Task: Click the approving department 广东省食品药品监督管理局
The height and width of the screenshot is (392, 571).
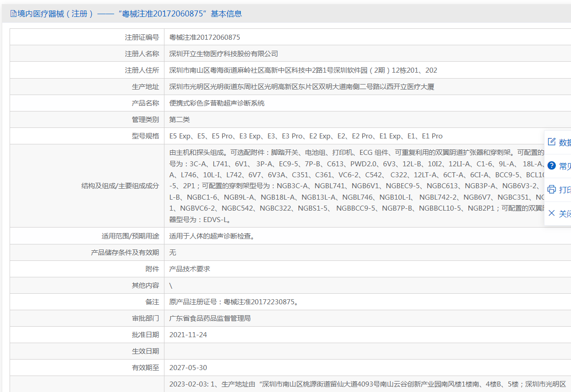Action: [210, 318]
